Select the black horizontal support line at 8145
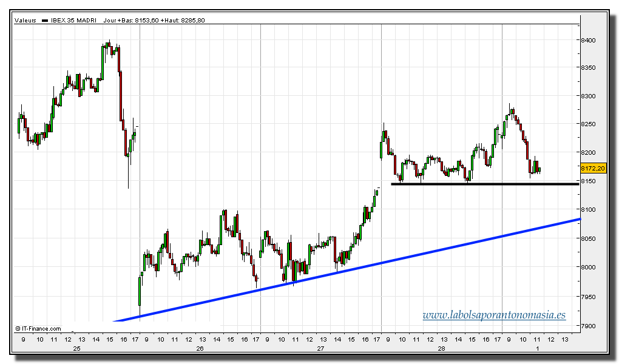The width and height of the screenshot is (619, 364). click(485, 184)
